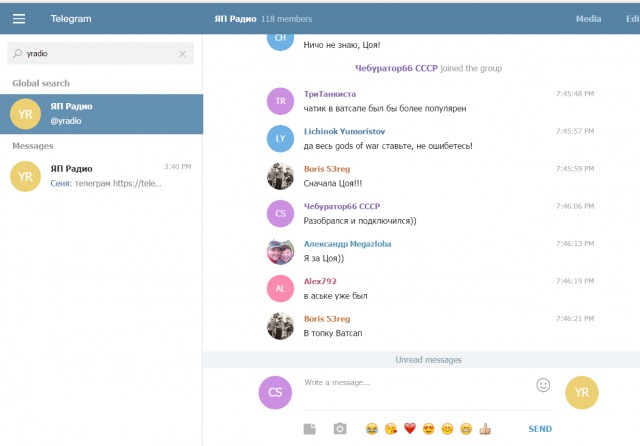Insert the kissing face emoji
The height and width of the screenshot is (446, 640).
391,429
